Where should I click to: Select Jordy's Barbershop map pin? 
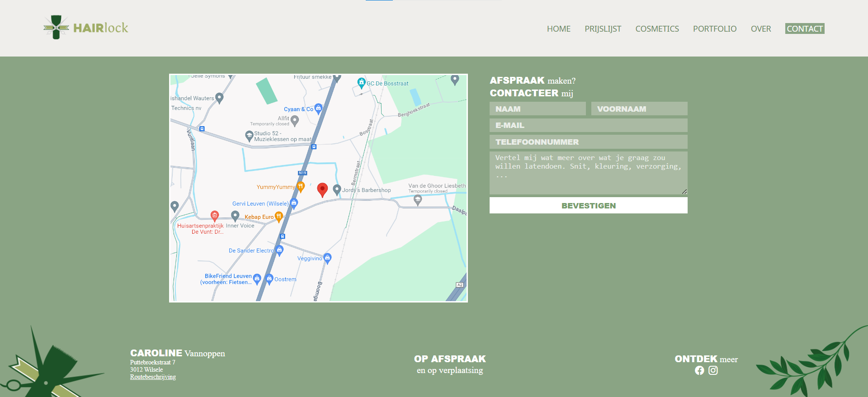337,190
